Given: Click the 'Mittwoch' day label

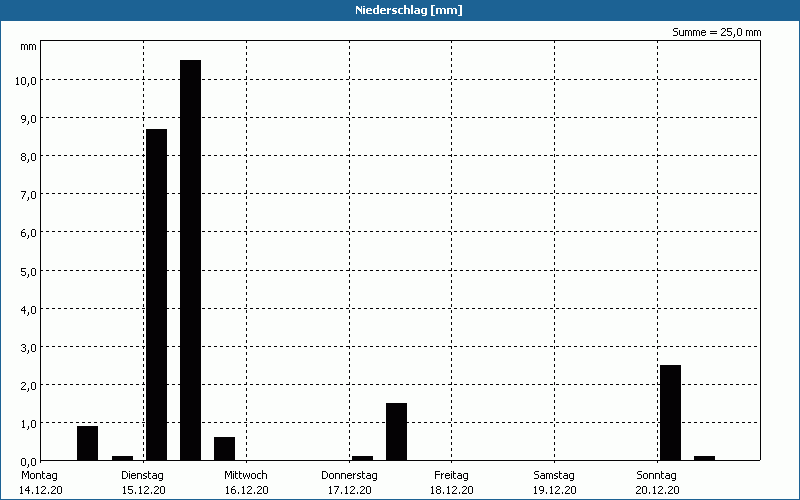Looking at the screenshot, I should pos(246,476).
